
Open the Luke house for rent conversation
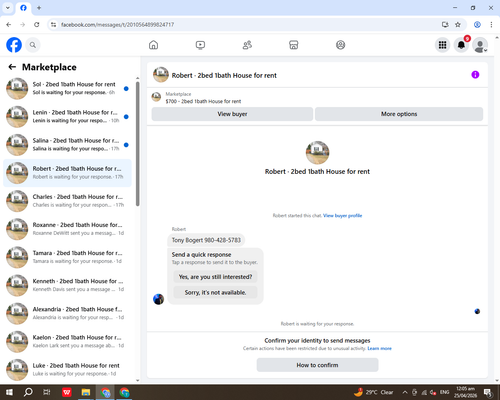[67, 369]
